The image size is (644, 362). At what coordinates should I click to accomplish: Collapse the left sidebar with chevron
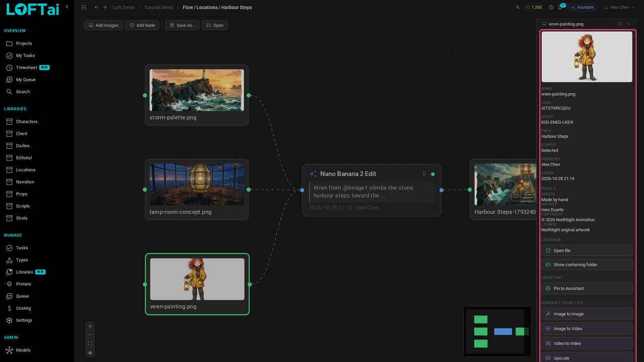[x=67, y=7]
